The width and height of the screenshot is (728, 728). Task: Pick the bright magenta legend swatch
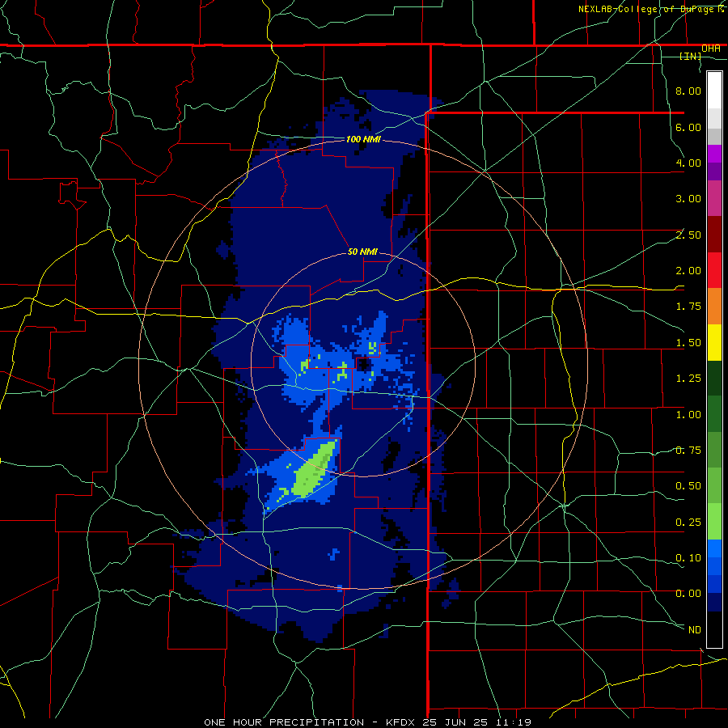714,154
